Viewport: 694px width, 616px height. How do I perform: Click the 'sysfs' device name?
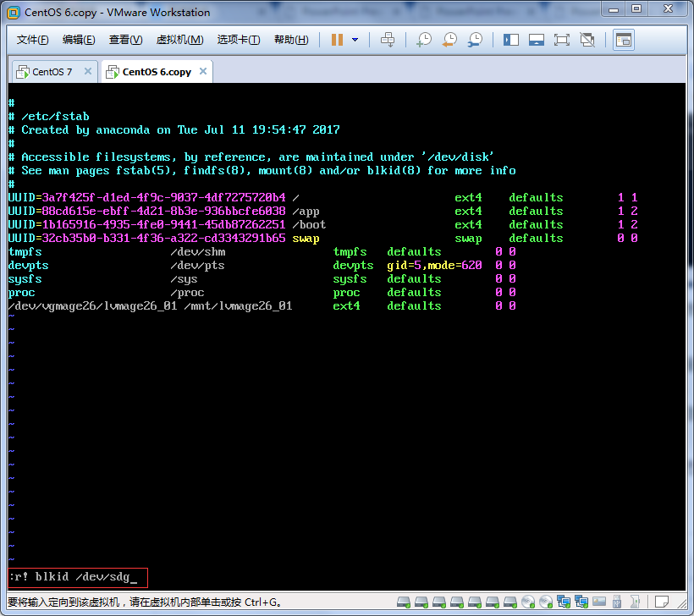click(x=25, y=279)
